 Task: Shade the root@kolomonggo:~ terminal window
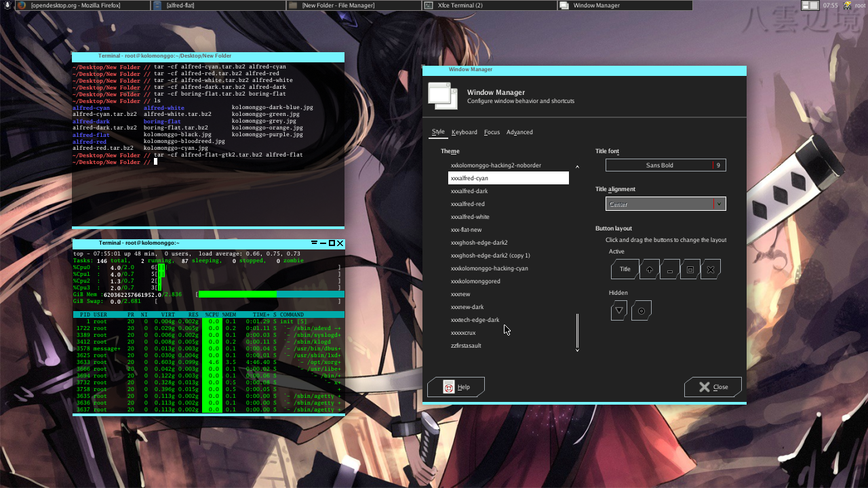pyautogui.click(x=315, y=243)
